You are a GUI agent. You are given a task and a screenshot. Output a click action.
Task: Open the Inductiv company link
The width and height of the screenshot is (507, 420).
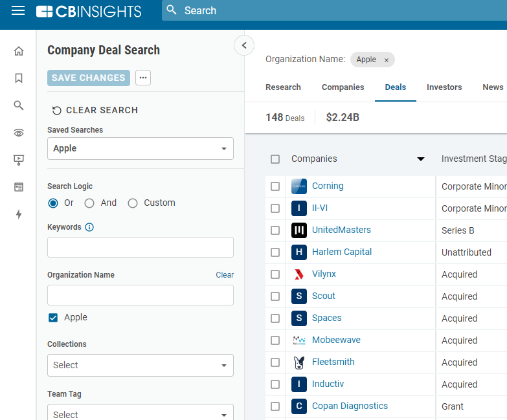pos(328,384)
